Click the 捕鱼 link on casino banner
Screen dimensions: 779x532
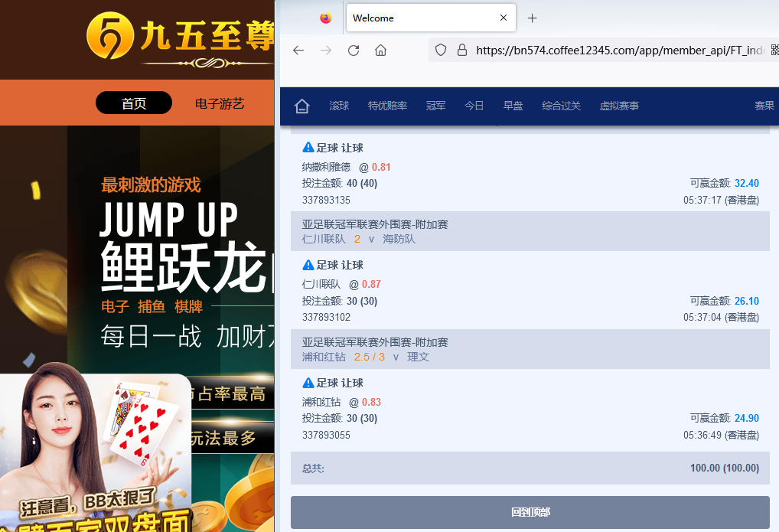152,306
